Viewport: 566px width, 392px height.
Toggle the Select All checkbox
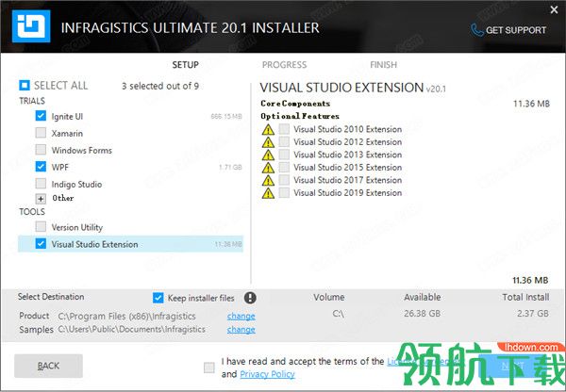25,86
